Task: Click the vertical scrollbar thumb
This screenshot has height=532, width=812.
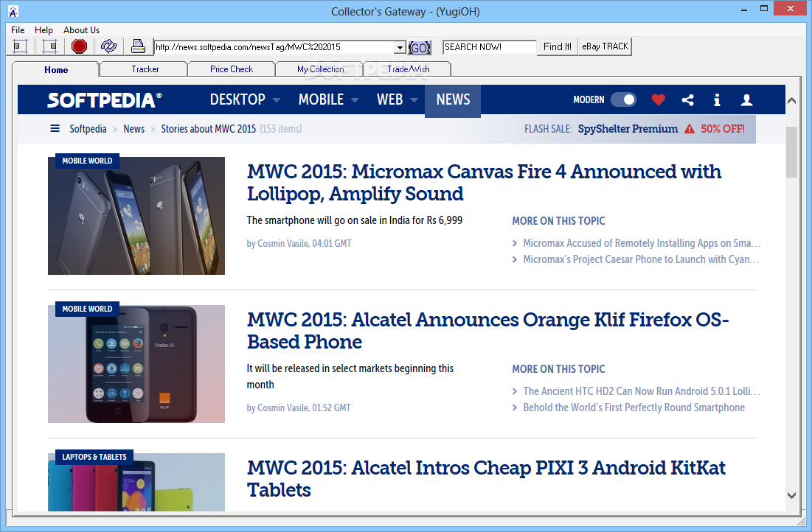Action: [x=791, y=152]
